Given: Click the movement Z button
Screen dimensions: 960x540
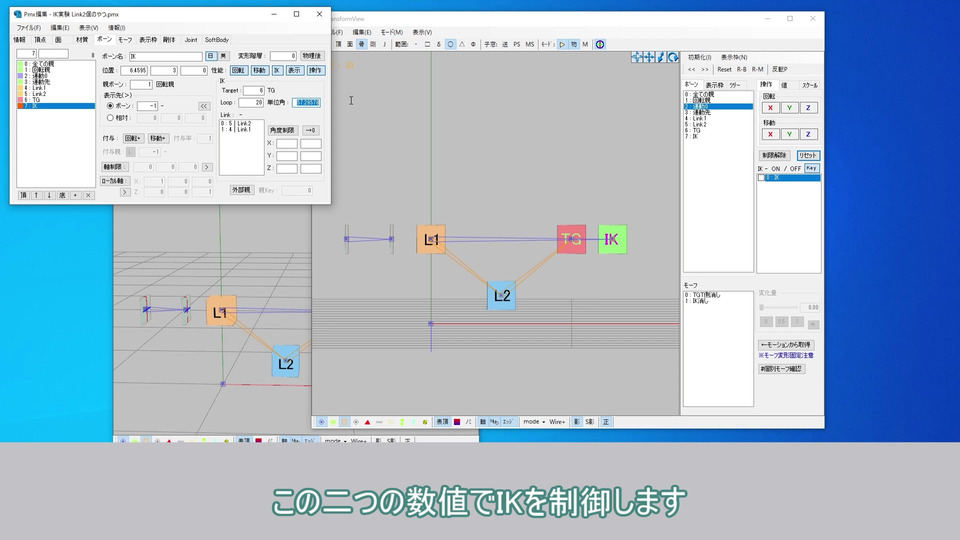Looking at the screenshot, I should click(808, 134).
